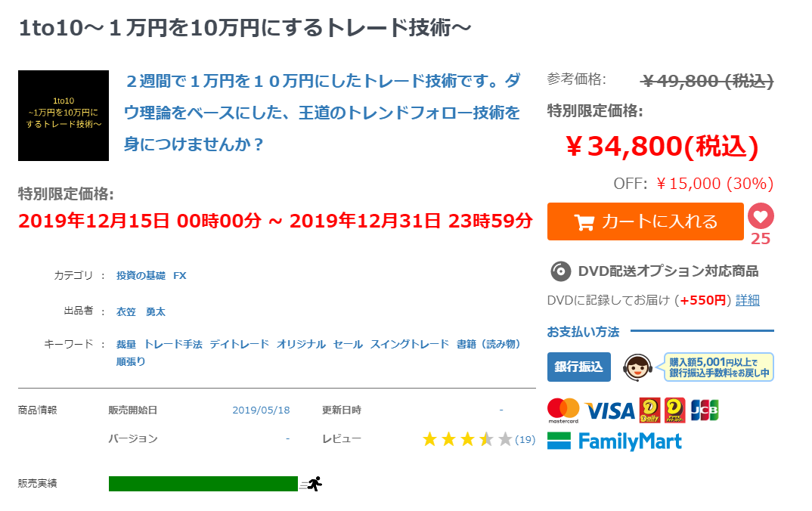View seller 衣笠 勇太 profile
This screenshot has height=511, width=812.
click(141, 311)
